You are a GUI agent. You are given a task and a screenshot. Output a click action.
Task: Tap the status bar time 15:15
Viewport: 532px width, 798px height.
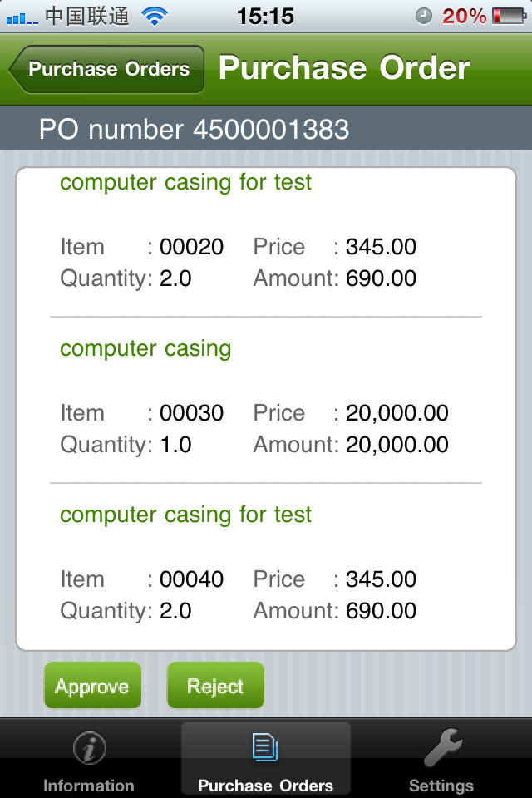tap(265, 16)
